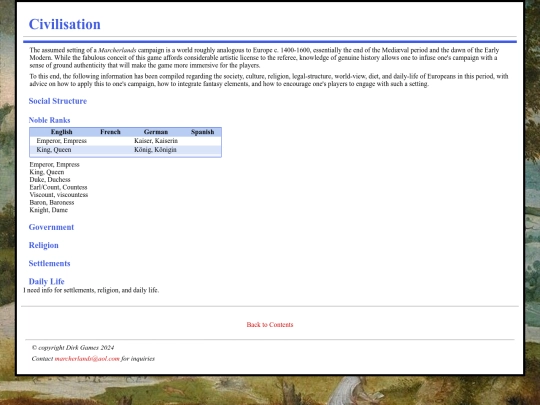Viewport: 540px width, 405px height.
Task: Select the Religion heading
Action: [43, 245]
